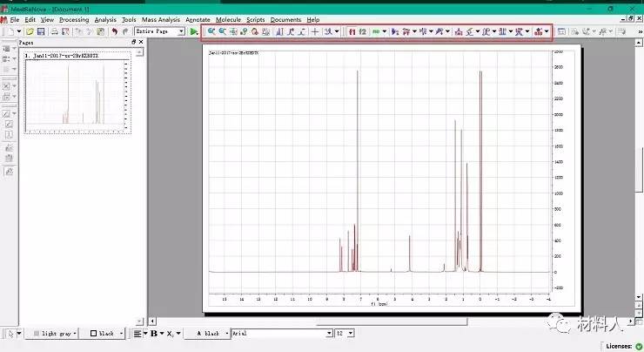
Task: Choose the black line color swatch
Action: (x=103, y=333)
